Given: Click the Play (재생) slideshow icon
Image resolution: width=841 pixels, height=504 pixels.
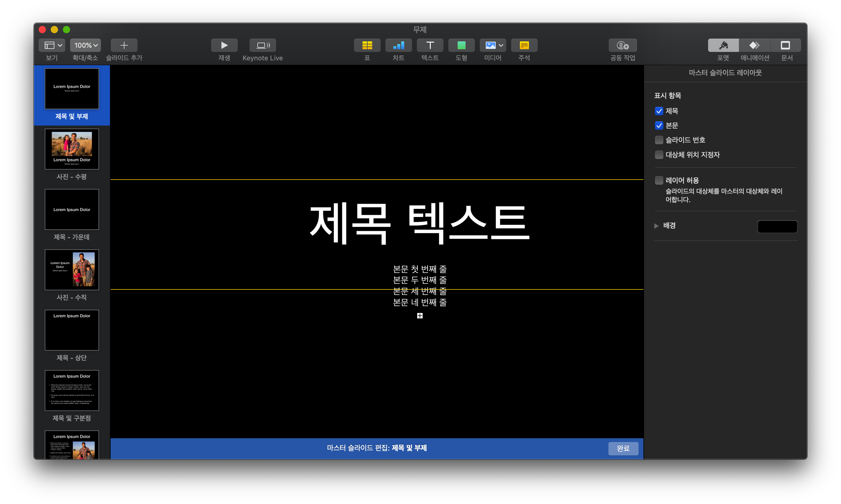Looking at the screenshot, I should click(x=224, y=45).
